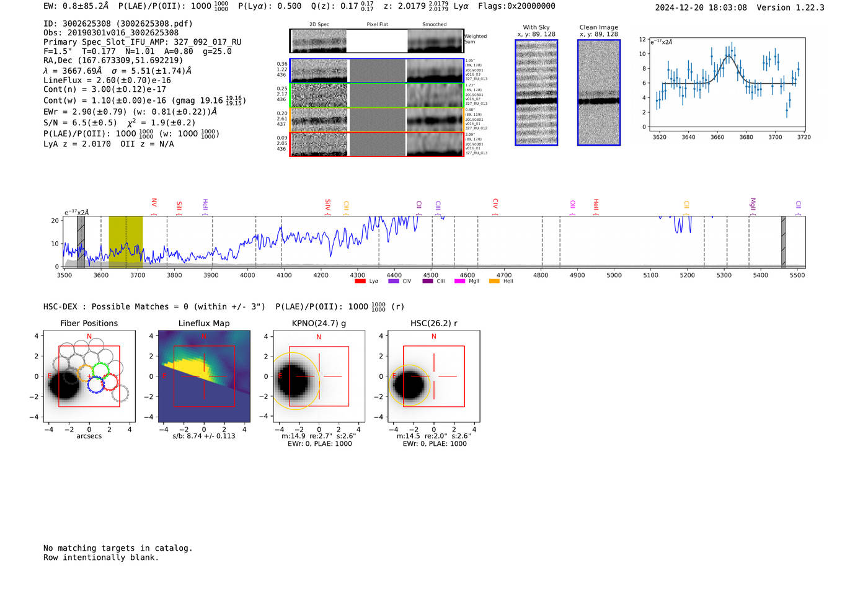The height and width of the screenshot is (591, 868).
Task: Open the Lineflux Map panel
Action: click(204, 376)
